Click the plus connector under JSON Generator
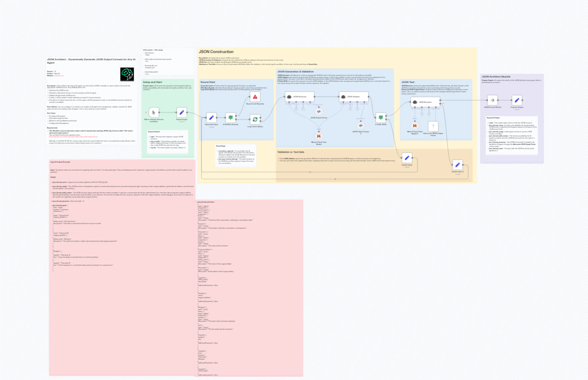588x380 pixels. click(297, 109)
